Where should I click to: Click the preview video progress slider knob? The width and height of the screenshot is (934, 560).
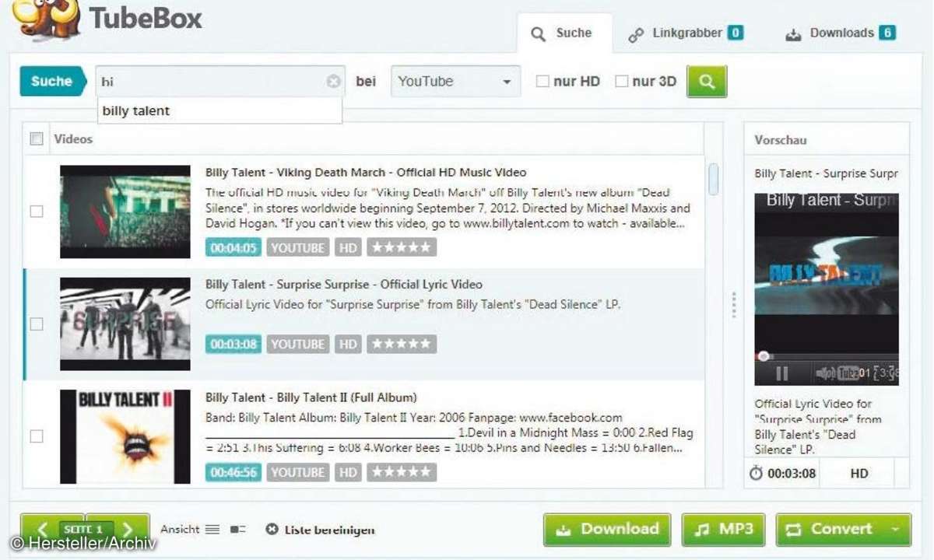click(764, 356)
